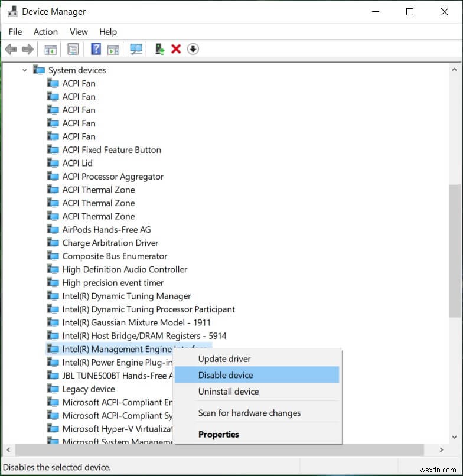This screenshot has width=463, height=476.
Task: Click icon beside Composite Bus Enumerator
Action: tap(53, 256)
